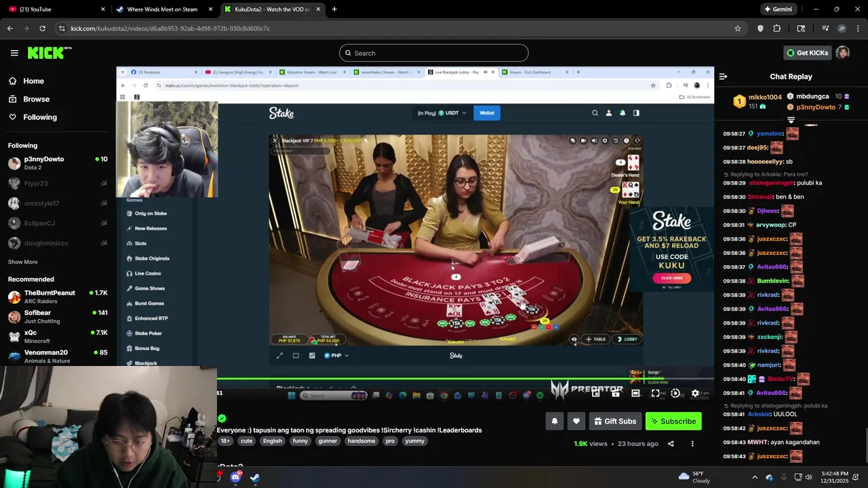
Task: Close the YouTube tab
Action: point(103,9)
